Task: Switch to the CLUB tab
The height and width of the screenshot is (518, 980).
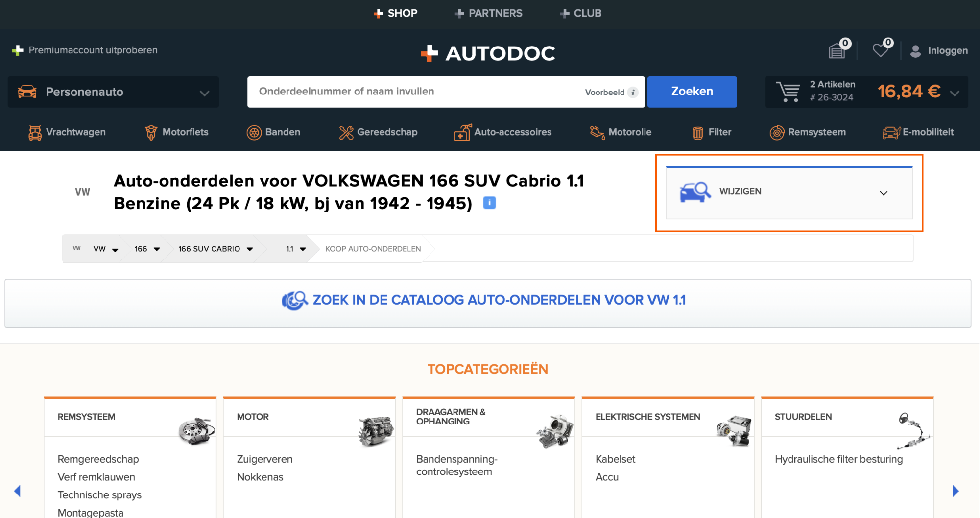Action: 581,13
